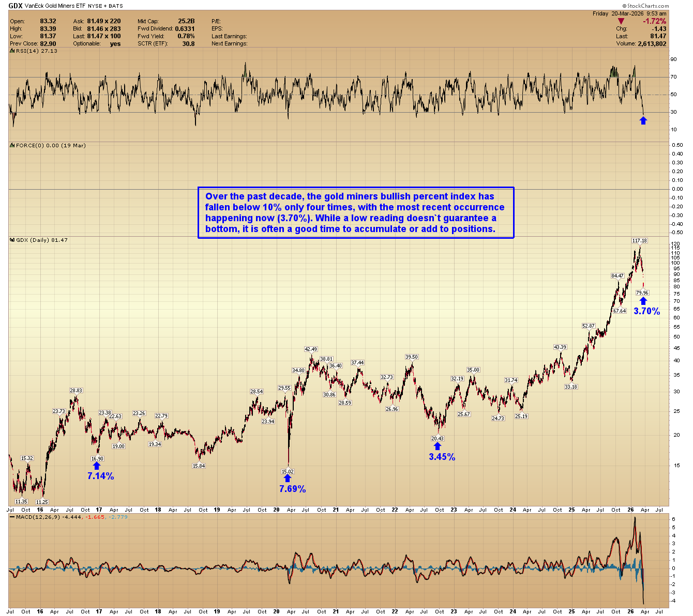Click the Fwd Dividend value 0.6331
The height and width of the screenshot is (616, 693).
(x=185, y=28)
